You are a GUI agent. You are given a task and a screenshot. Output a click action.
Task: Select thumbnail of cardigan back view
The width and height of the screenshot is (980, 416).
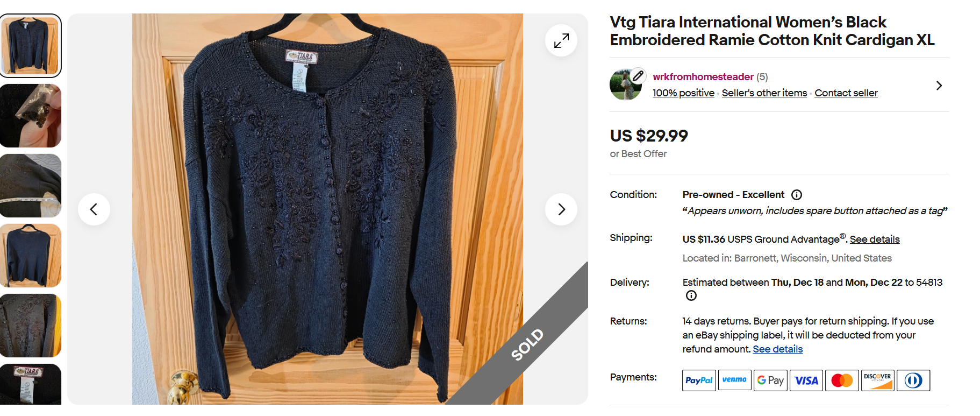[31, 256]
